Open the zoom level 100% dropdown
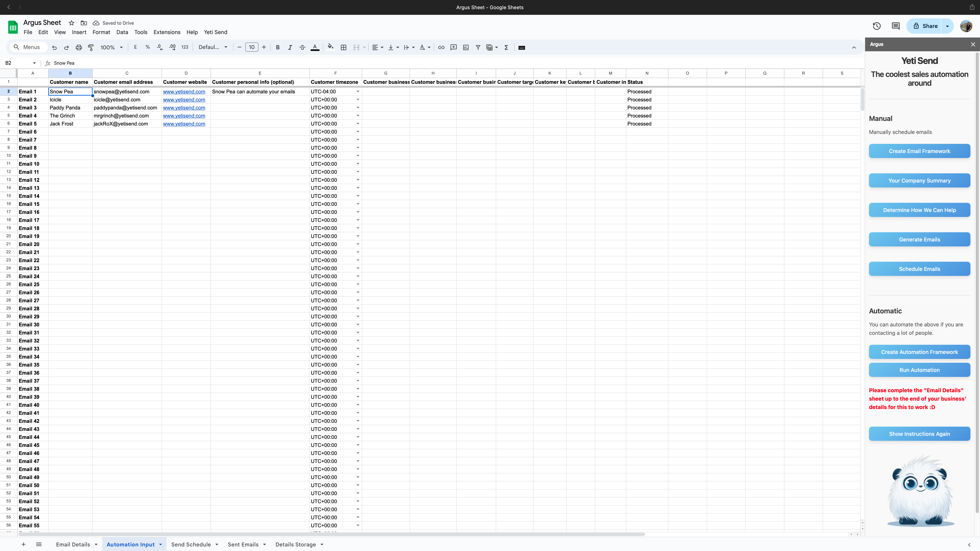Viewport: 980px width, 551px height. click(x=111, y=47)
